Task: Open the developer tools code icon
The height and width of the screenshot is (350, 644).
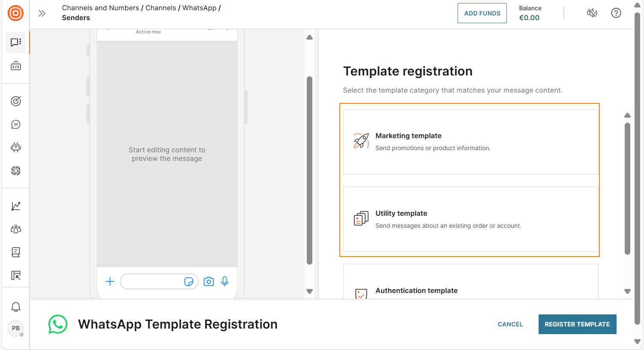Action: click(16, 66)
